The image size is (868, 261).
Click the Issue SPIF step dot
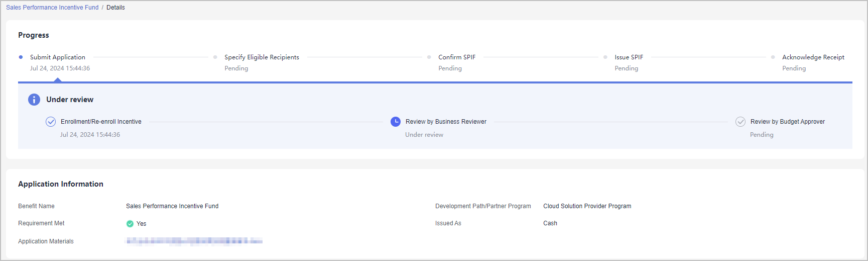605,57
